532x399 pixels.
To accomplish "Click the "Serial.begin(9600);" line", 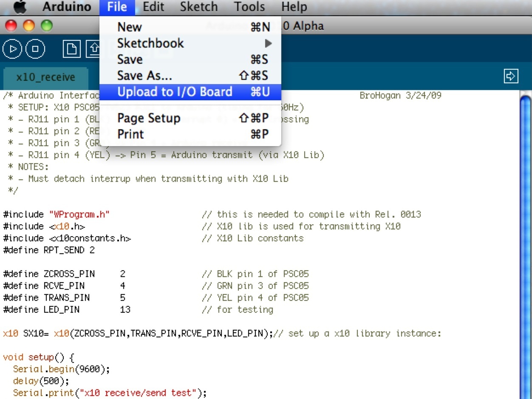I will (x=62, y=369).
